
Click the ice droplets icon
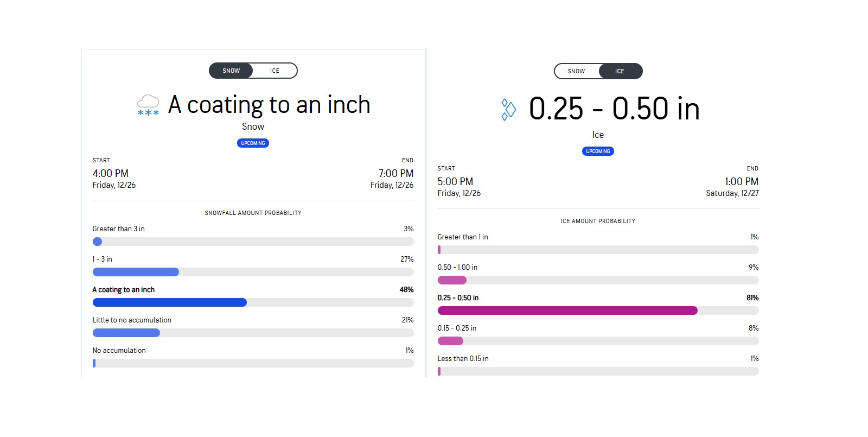tap(508, 109)
